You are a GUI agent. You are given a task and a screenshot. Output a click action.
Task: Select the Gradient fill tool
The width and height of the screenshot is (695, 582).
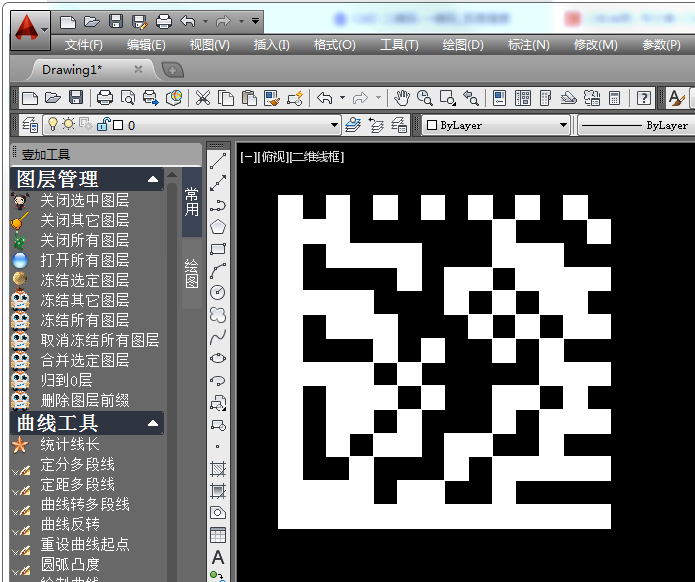pyautogui.click(x=218, y=491)
